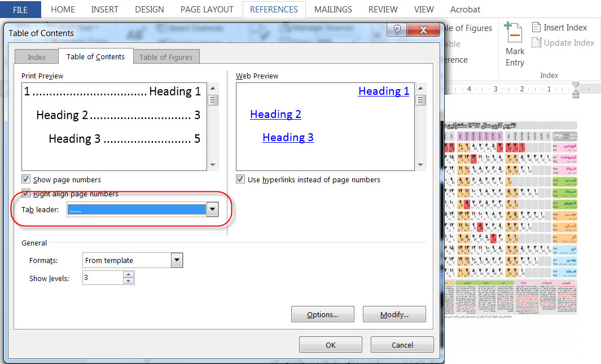This screenshot has width=601, height=364.
Task: Click Print Preview scroll down arrow
Action: (213, 165)
